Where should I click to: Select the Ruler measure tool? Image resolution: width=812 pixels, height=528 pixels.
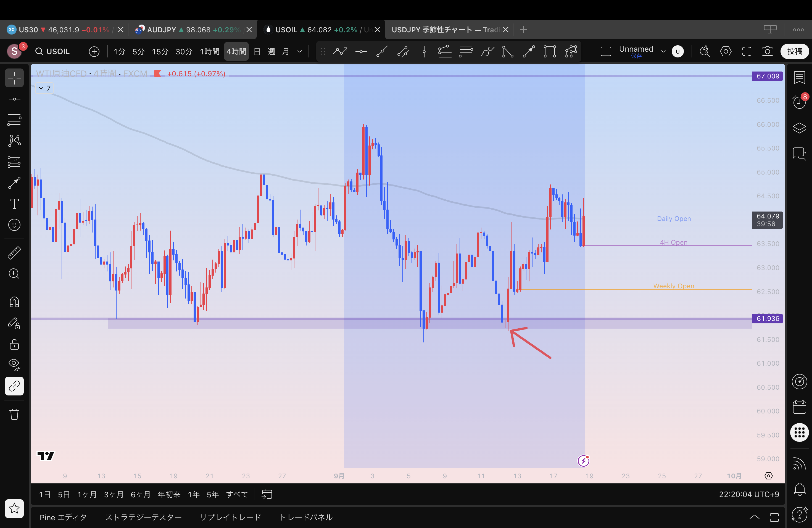click(x=14, y=253)
